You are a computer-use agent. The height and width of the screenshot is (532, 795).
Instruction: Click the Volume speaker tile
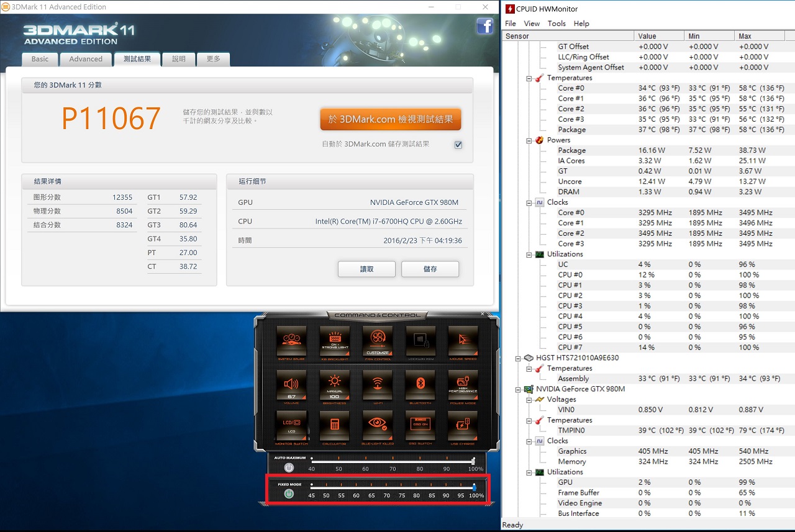pos(291,386)
